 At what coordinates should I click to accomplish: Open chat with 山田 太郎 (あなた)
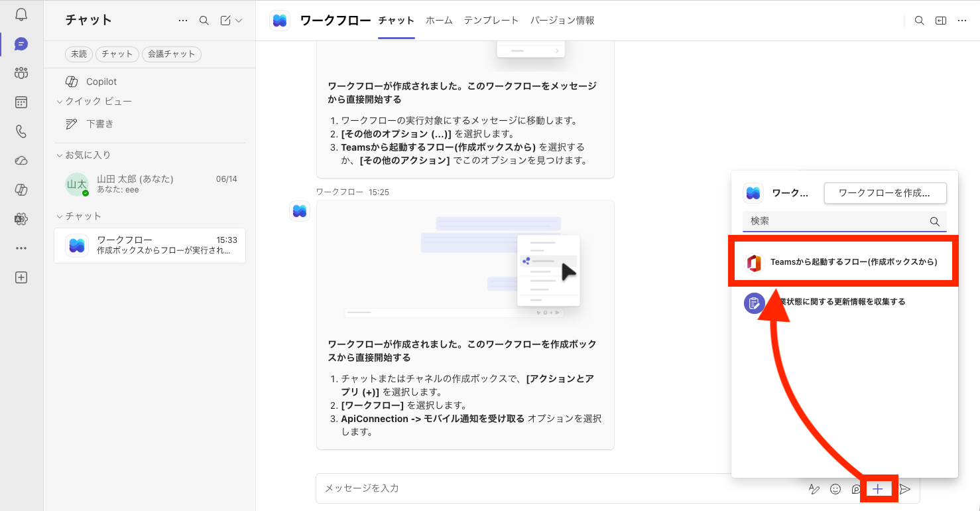[149, 184]
